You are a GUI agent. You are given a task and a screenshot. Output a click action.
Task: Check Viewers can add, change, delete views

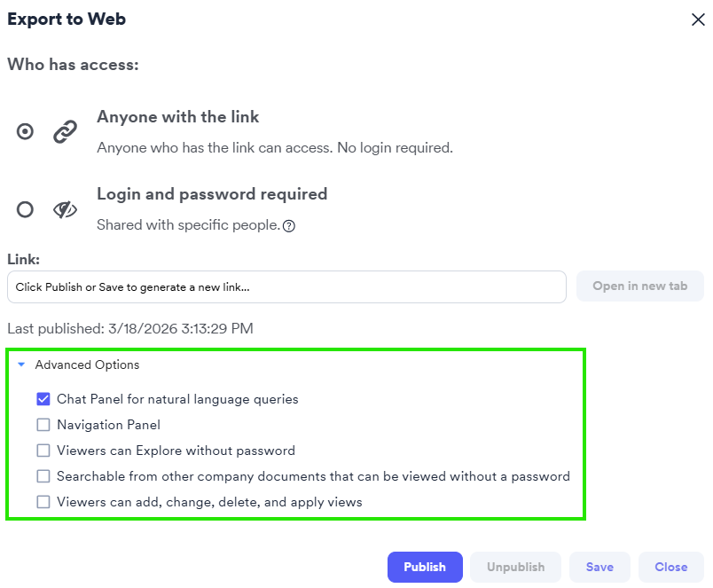(x=43, y=502)
